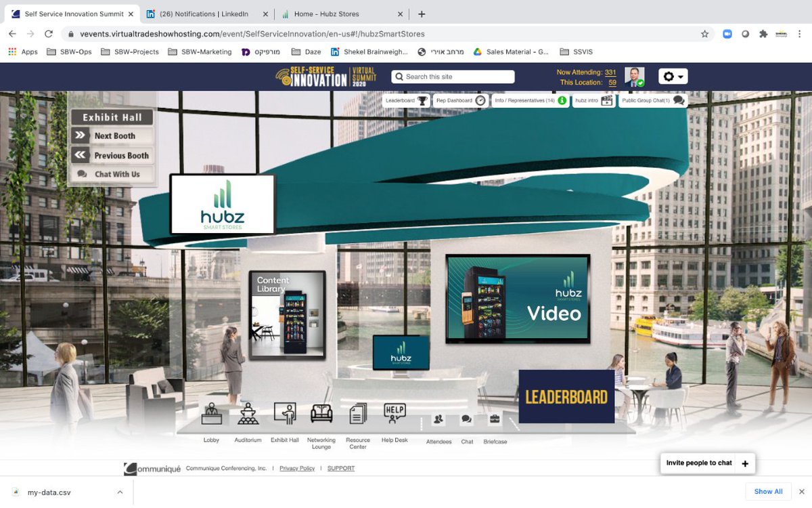812x508 pixels.
Task: Open the SBW-Projects bookmark folder
Action: (x=129, y=51)
